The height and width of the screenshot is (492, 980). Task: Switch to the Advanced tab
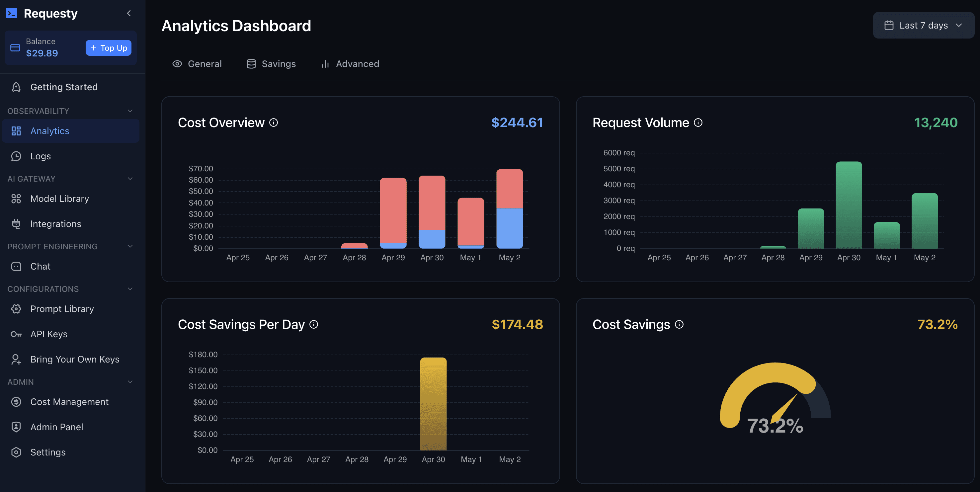tap(350, 64)
